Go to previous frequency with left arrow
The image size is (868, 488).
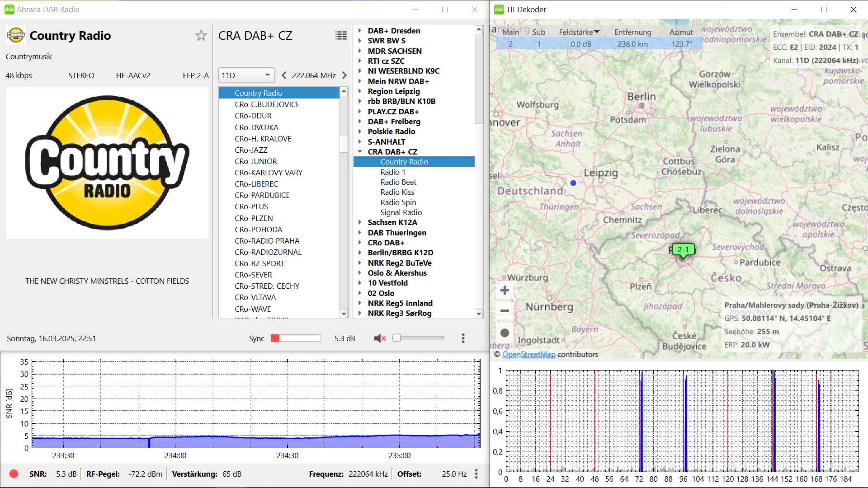[x=284, y=75]
